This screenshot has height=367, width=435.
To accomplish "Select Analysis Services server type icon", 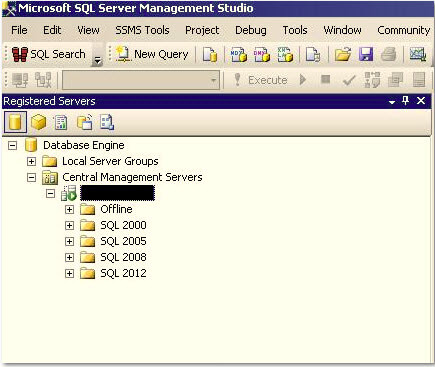I will point(38,122).
